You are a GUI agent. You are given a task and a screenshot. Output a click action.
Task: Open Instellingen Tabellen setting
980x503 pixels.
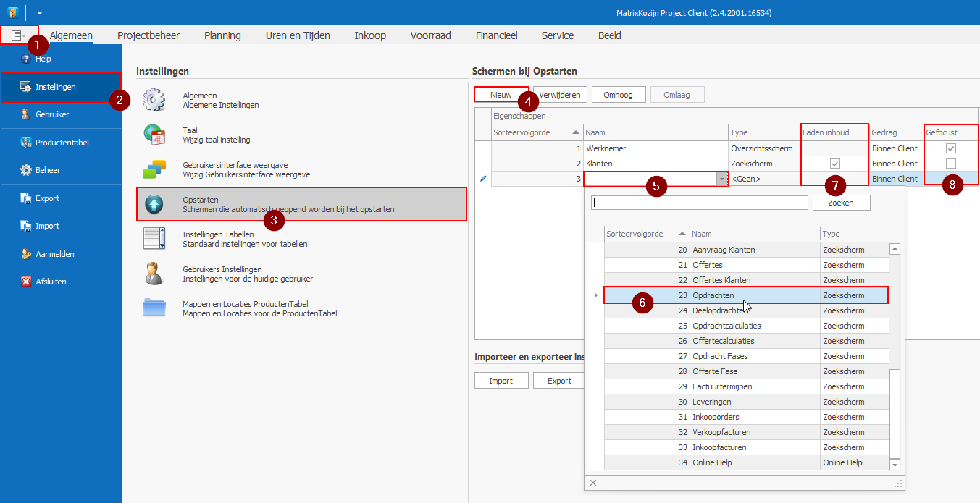click(301, 239)
